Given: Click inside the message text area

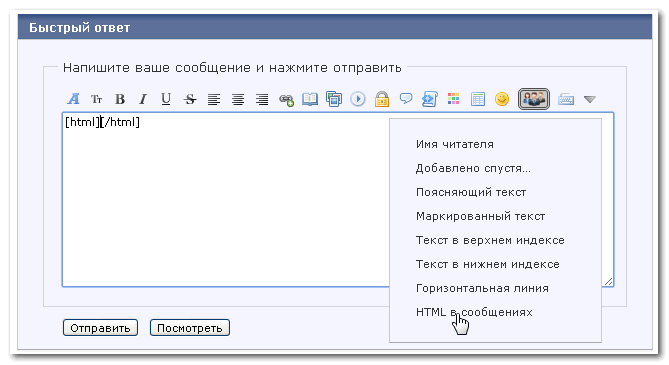Looking at the screenshot, I should (x=226, y=199).
